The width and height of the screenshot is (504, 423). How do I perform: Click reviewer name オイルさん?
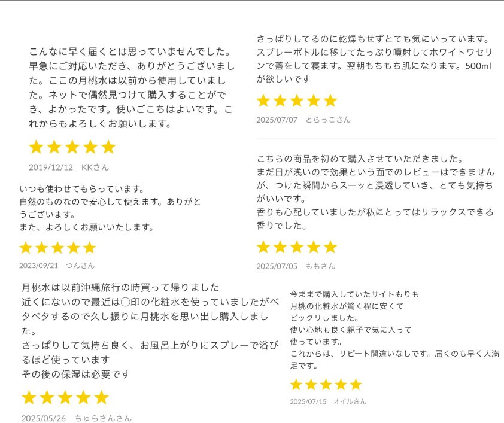coord(350,401)
